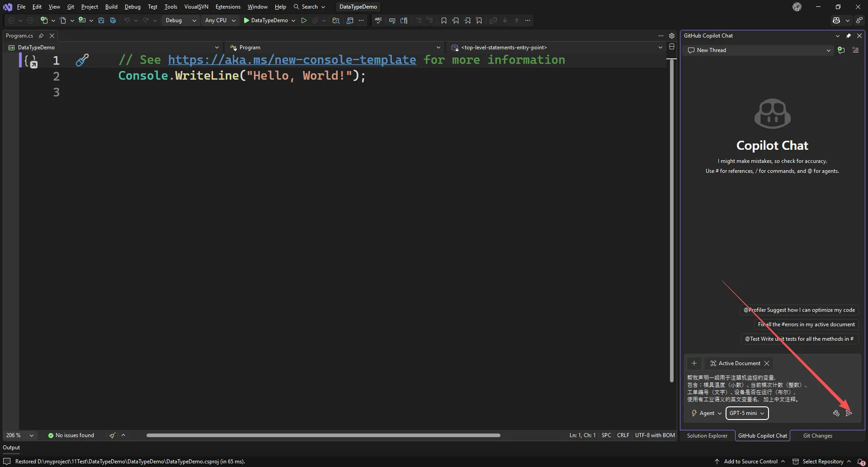The width and height of the screenshot is (868, 467).
Task: Switch to the Solution Explorer tab
Action: coord(707,436)
